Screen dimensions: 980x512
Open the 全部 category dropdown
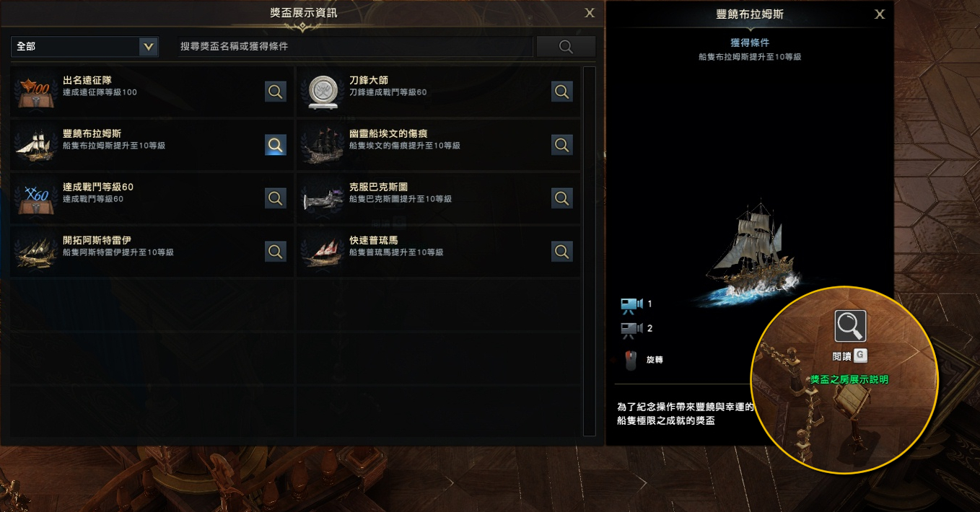(x=84, y=46)
